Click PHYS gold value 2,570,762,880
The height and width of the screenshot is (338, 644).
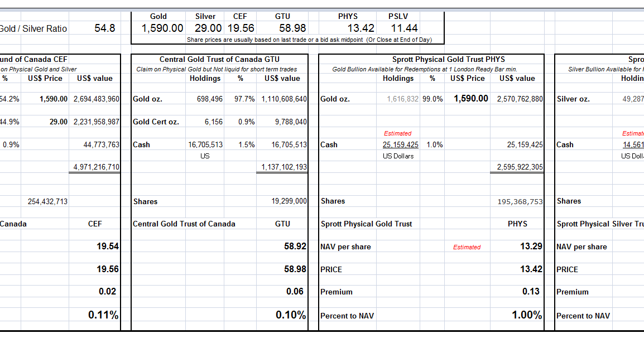tap(520, 99)
